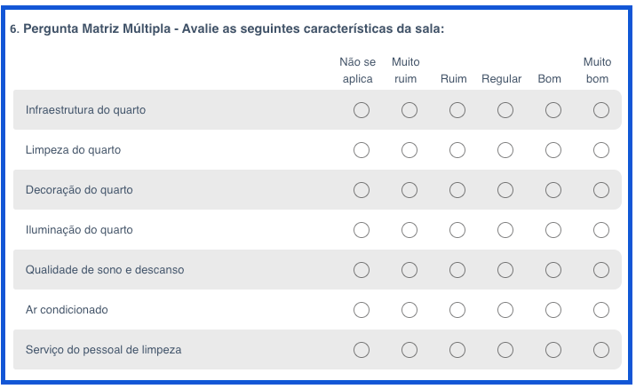Rate Ar condicionado as Muito ruim
This screenshot has width=636, height=389.
pos(409,310)
